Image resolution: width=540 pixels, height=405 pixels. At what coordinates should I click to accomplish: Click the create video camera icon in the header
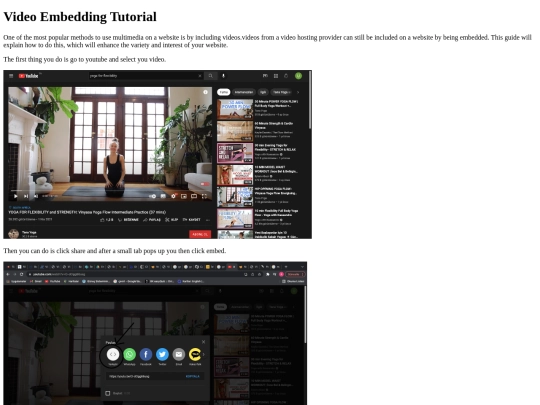265,76
